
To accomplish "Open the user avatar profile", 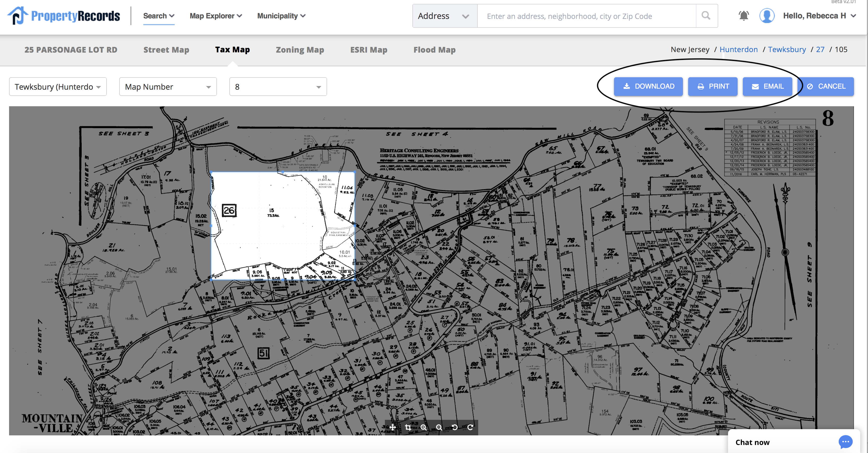I will pos(767,16).
